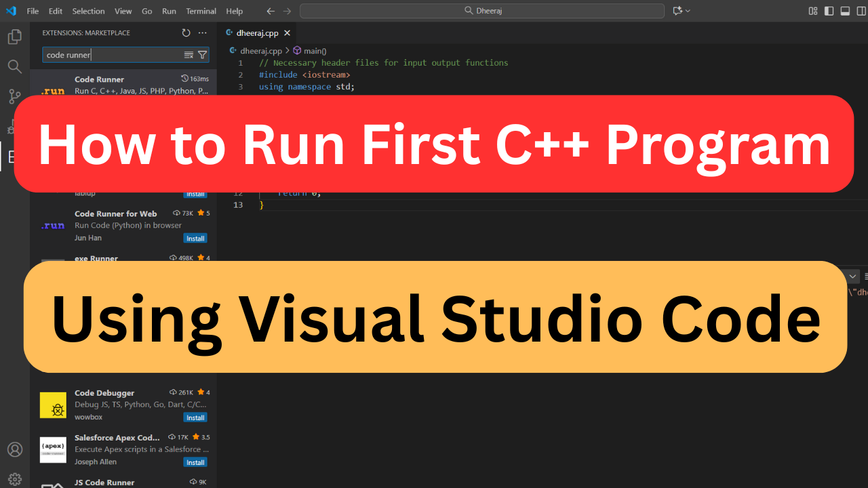Open the Manage gear settings
The height and width of the screenshot is (488, 868).
[x=14, y=479]
